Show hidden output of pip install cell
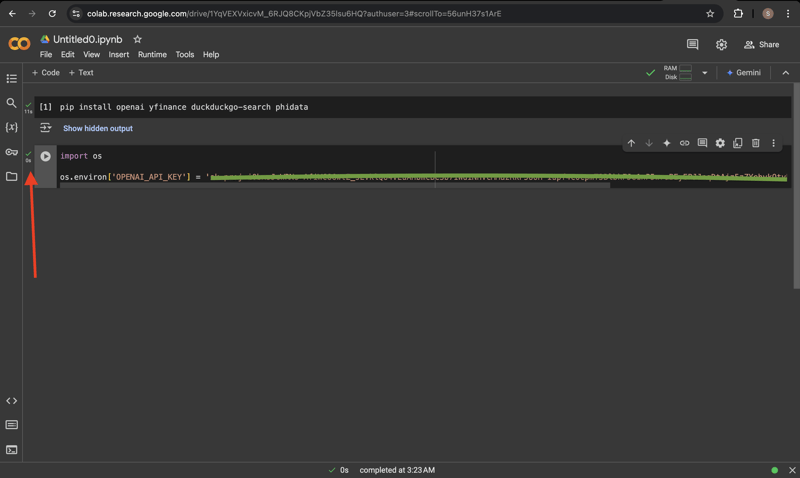Image resolution: width=800 pixels, height=478 pixels. (97, 128)
